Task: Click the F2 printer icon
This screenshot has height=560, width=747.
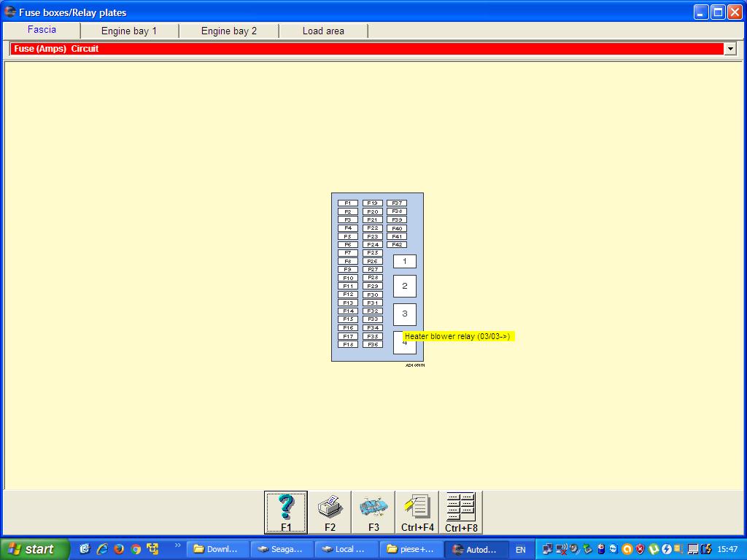Action: coord(330,512)
